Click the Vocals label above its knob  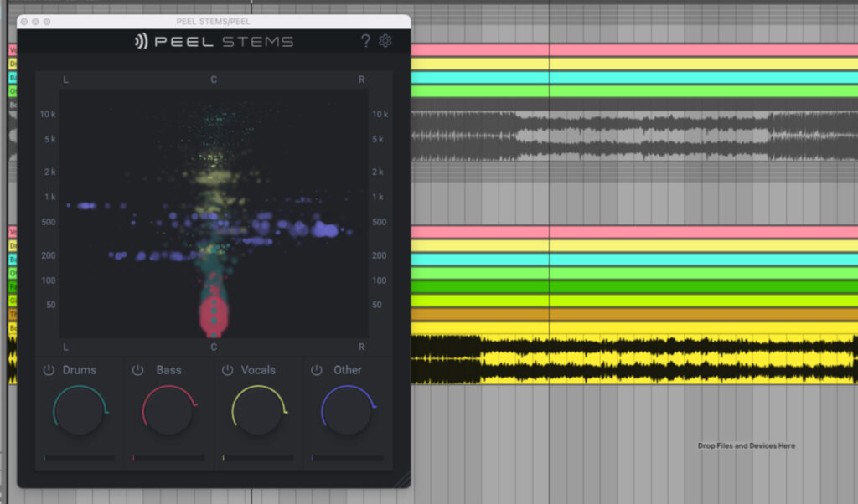click(x=259, y=369)
